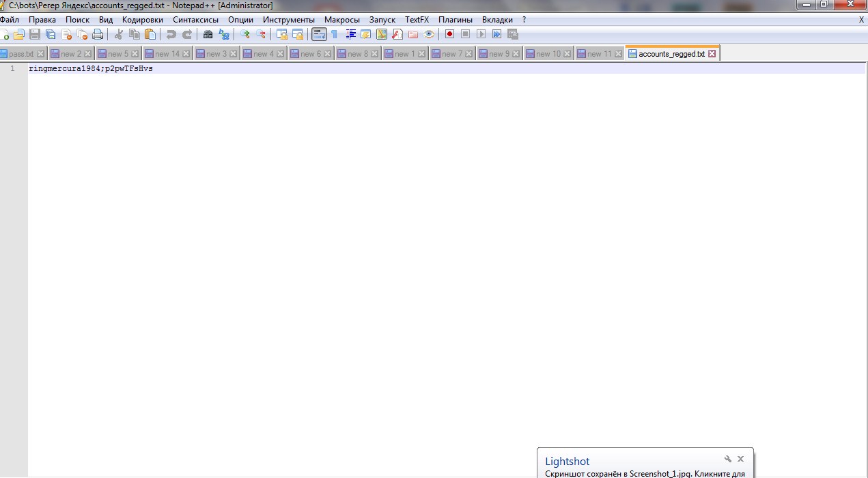Dismiss the Lightshot notification popup
The width and height of the screenshot is (868, 478).
click(740, 459)
